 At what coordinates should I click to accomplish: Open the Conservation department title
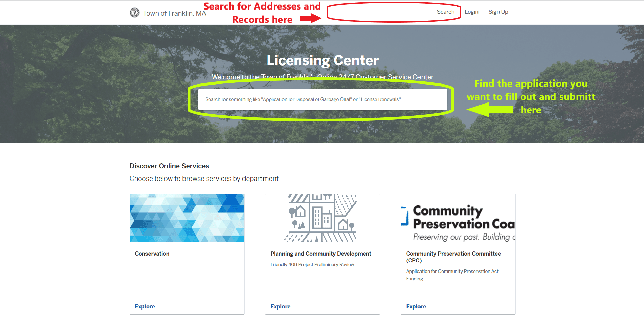(152, 254)
